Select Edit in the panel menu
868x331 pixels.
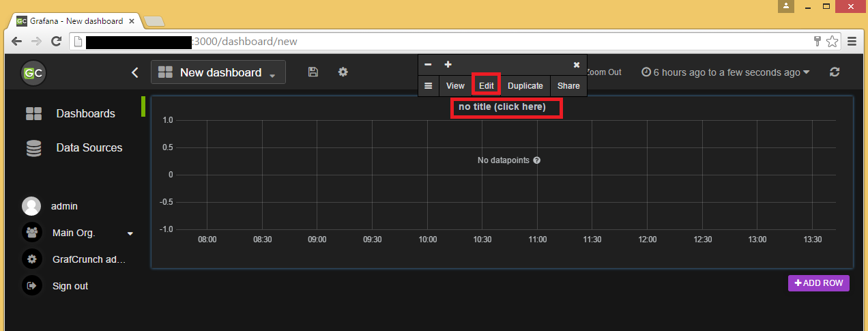(486, 86)
